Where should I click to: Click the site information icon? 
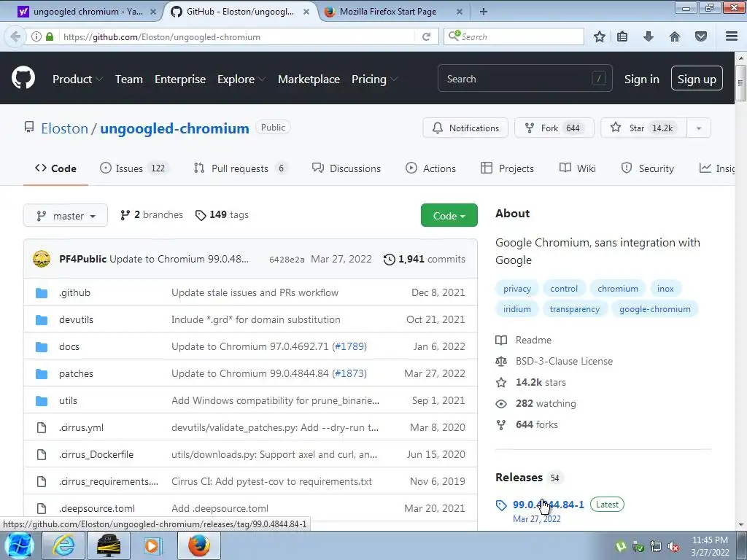(x=36, y=36)
